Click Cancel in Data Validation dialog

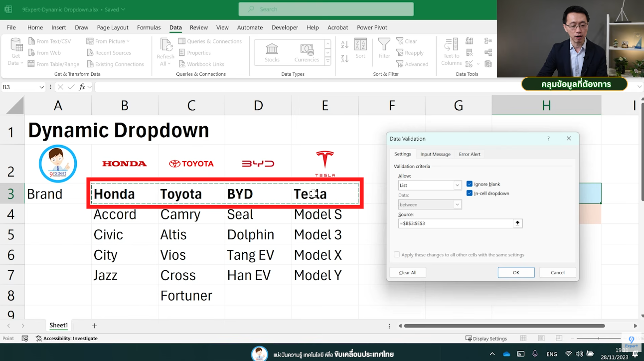click(558, 272)
